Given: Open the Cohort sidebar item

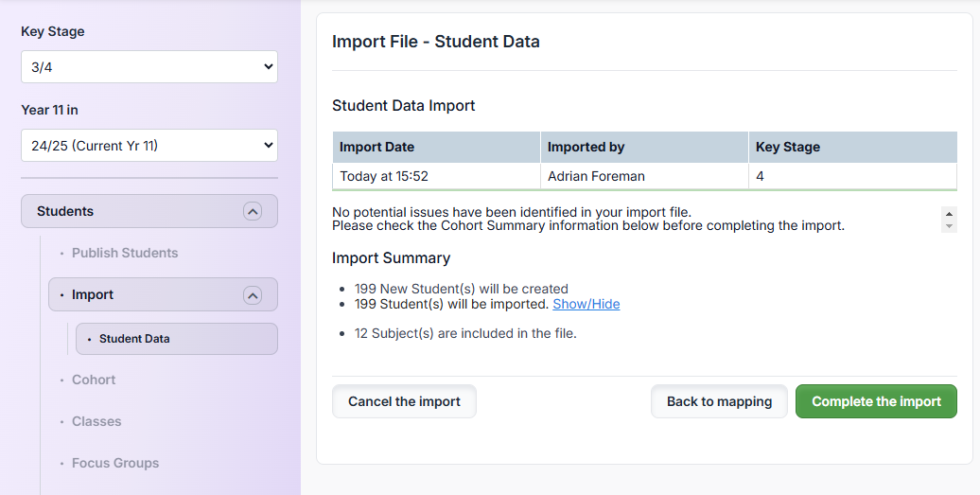Looking at the screenshot, I should [x=94, y=380].
